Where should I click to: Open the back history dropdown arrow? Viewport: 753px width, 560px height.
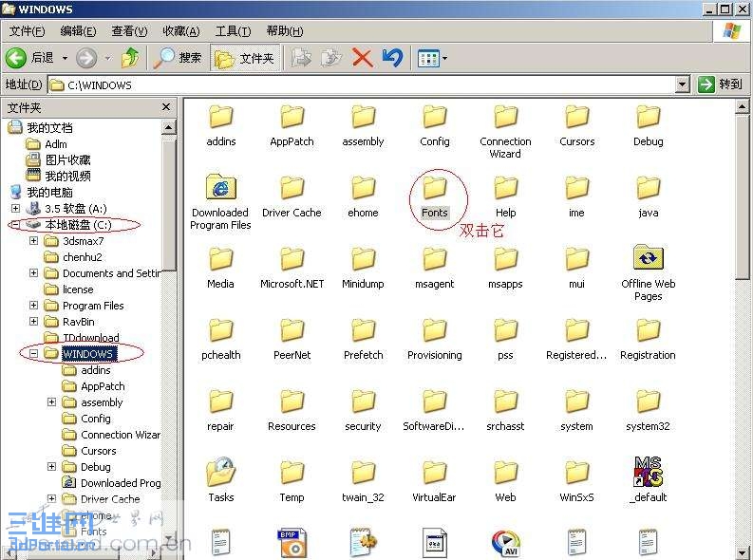(65, 59)
